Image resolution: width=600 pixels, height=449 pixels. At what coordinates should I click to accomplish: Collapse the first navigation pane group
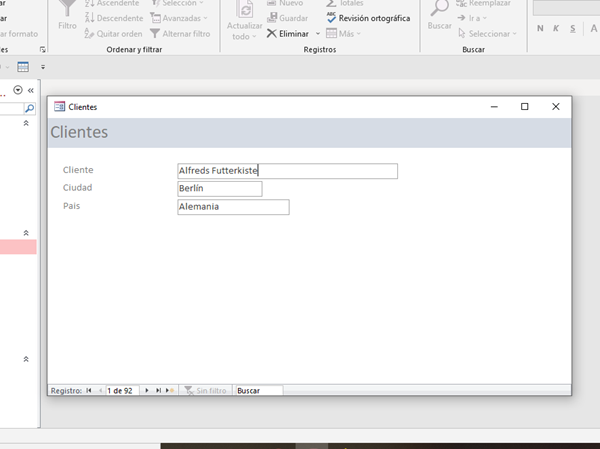point(26,123)
